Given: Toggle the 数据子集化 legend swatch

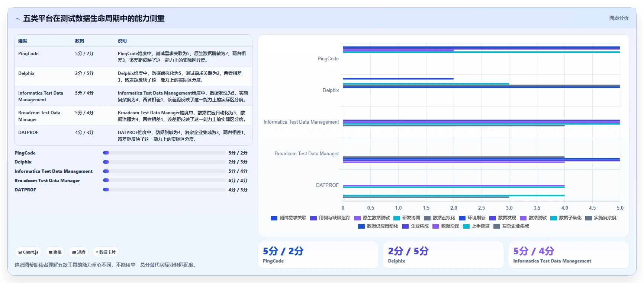Looking at the screenshot, I should (554, 218).
